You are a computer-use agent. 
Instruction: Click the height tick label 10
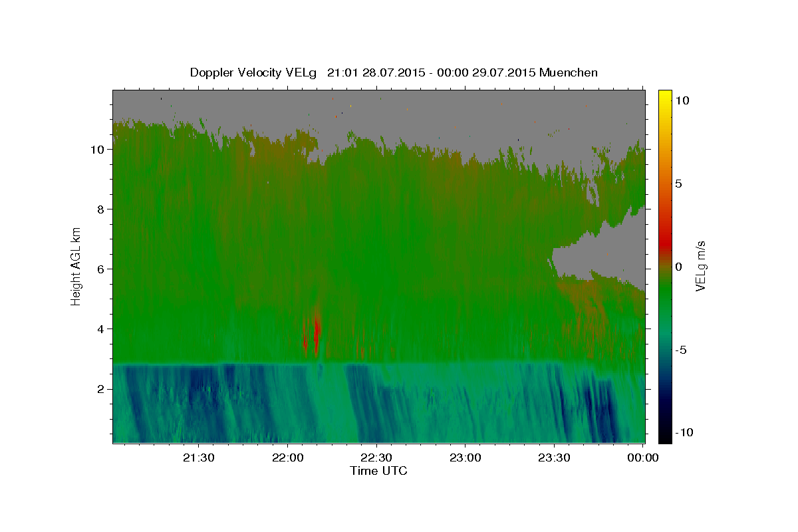[98, 150]
